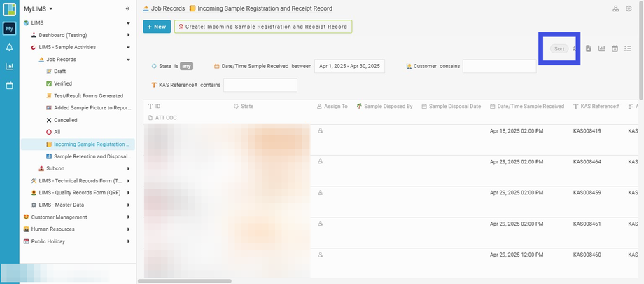This screenshot has width=644, height=284.
Task: Click the user icon in KAS008419 row
Action: pyautogui.click(x=321, y=130)
